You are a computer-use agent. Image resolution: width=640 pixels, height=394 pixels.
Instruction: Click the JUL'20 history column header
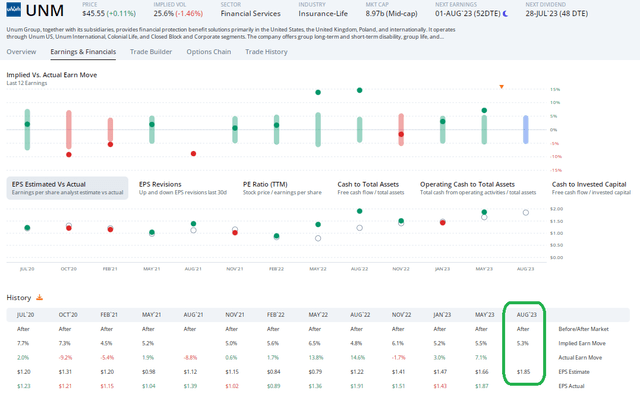click(25, 315)
